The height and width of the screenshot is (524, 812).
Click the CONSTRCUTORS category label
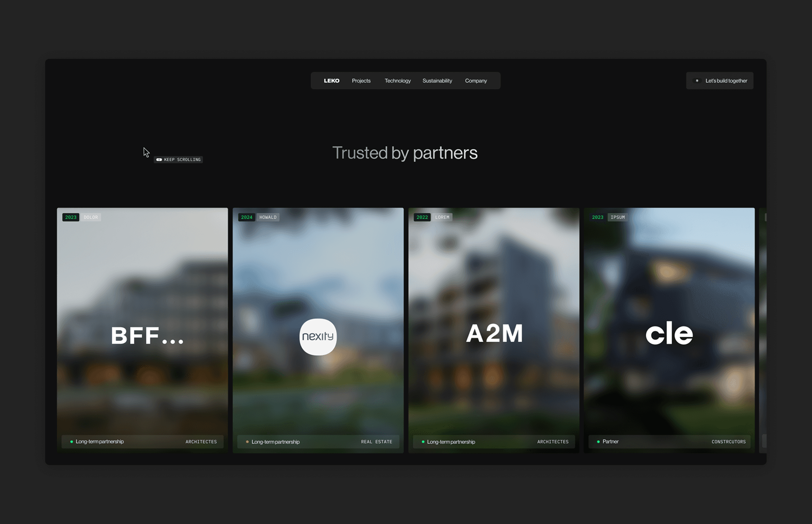pyautogui.click(x=728, y=442)
